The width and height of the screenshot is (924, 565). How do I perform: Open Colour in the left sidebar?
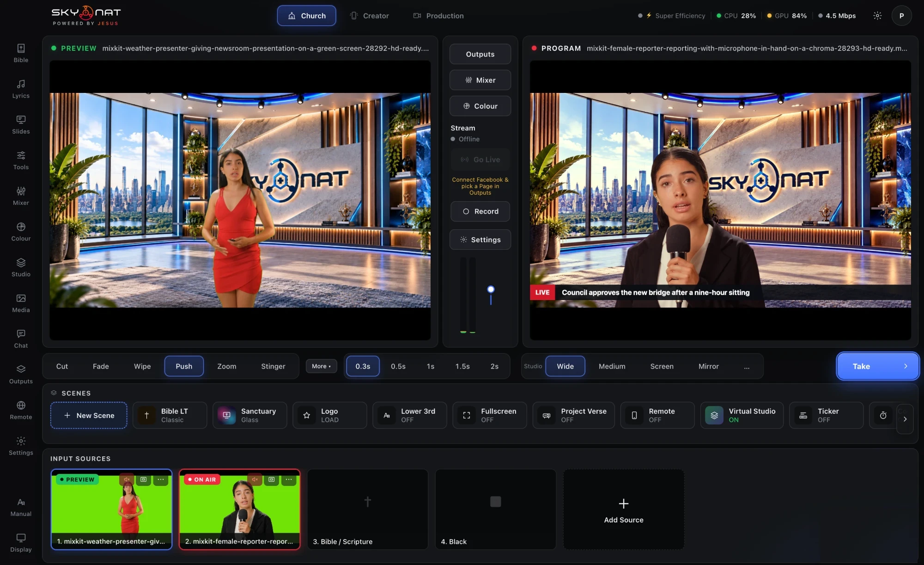(21, 231)
